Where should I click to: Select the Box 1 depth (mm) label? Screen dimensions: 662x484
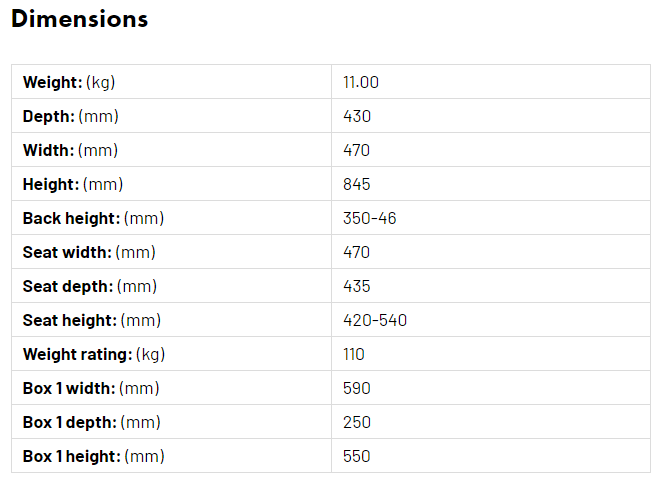92,422
